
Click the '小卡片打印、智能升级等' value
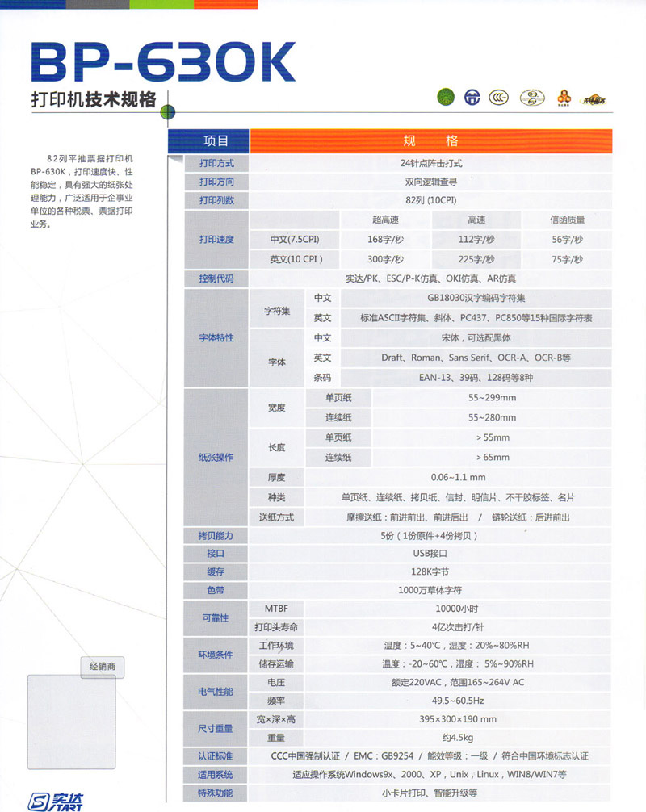[x=430, y=793]
